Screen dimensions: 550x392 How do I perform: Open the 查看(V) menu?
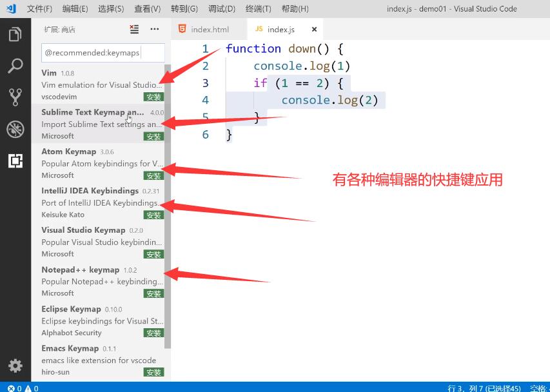coord(147,9)
